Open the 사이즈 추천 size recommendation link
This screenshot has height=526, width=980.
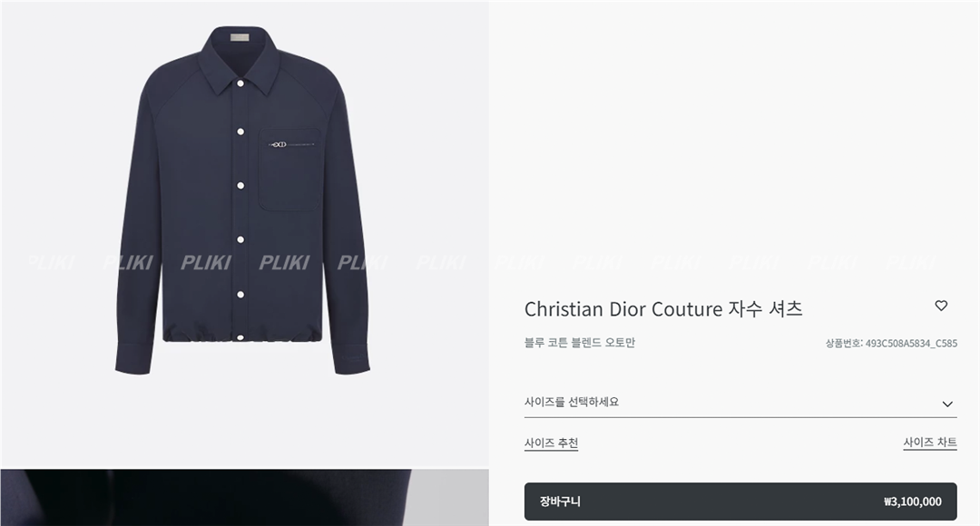(x=551, y=443)
